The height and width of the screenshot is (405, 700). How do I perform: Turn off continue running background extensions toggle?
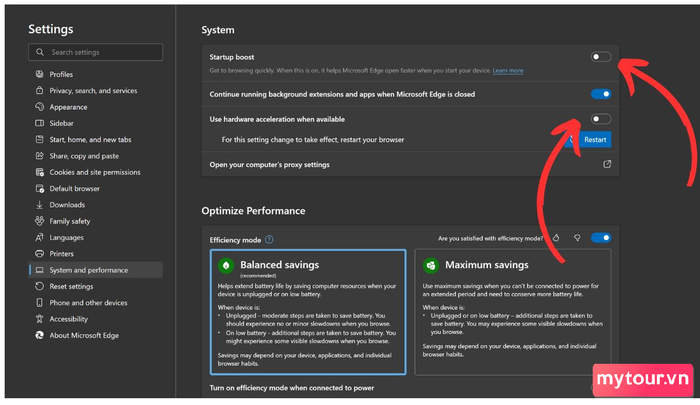coord(600,94)
